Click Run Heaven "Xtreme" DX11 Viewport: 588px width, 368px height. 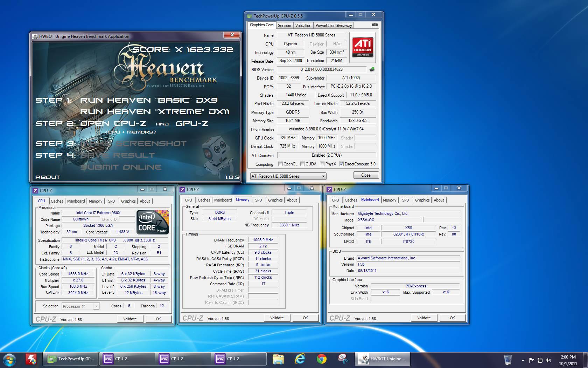click(x=155, y=112)
